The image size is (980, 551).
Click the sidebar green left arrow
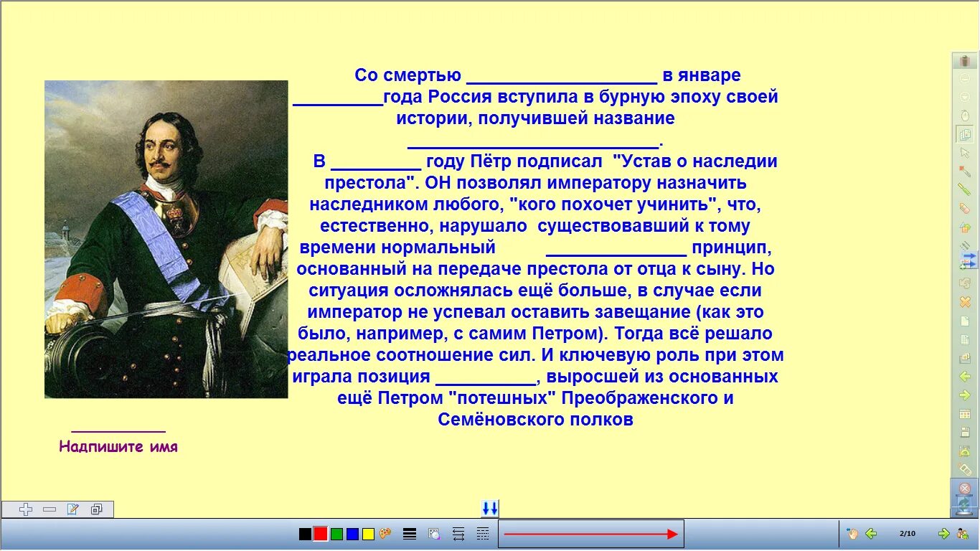click(x=965, y=377)
